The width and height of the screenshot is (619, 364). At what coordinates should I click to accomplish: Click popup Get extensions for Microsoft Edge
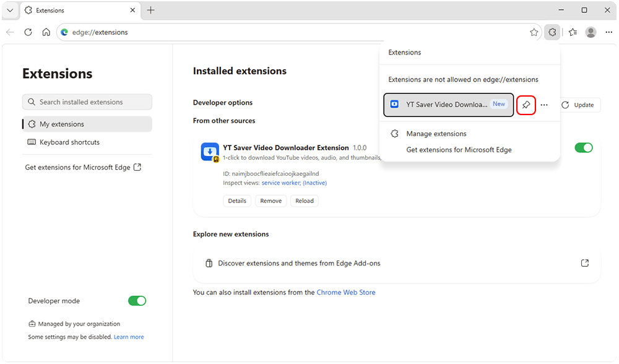(x=459, y=150)
